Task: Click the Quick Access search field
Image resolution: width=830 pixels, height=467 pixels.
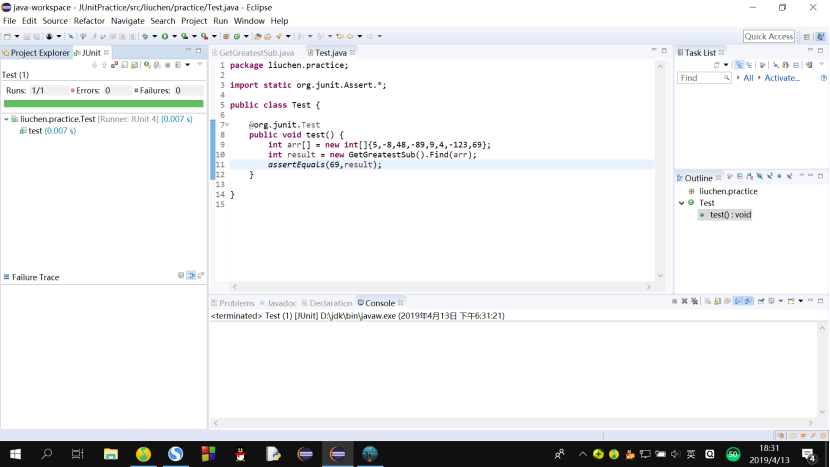Action: [x=769, y=37]
